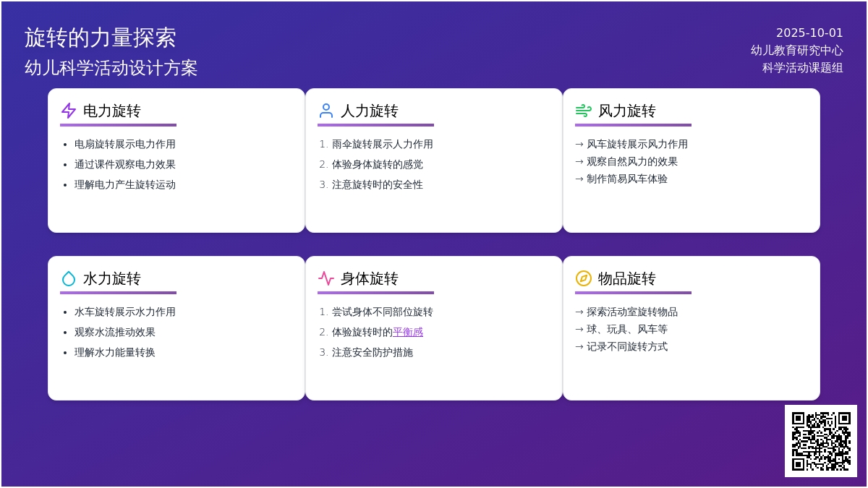This screenshot has width=868, height=488.
Task: Click the main title 旋转的力量探索
Action: pos(101,38)
